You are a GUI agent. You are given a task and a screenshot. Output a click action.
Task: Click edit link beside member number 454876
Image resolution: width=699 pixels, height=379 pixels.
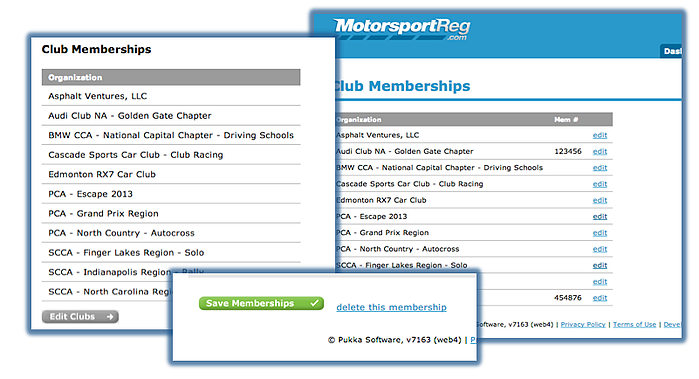point(600,298)
